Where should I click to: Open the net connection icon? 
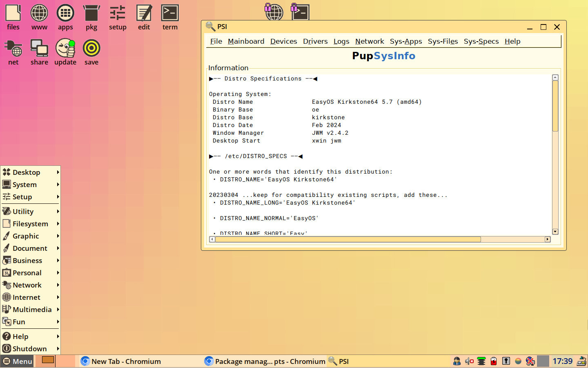pos(13,52)
